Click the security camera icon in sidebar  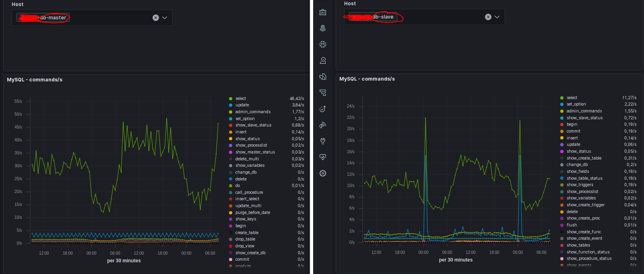point(323,93)
